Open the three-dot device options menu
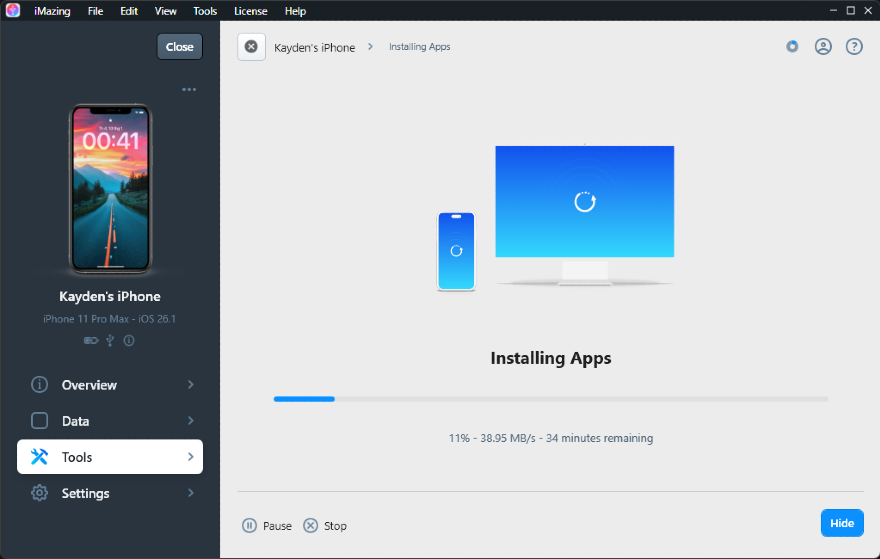This screenshot has height=559, width=880. (x=189, y=89)
